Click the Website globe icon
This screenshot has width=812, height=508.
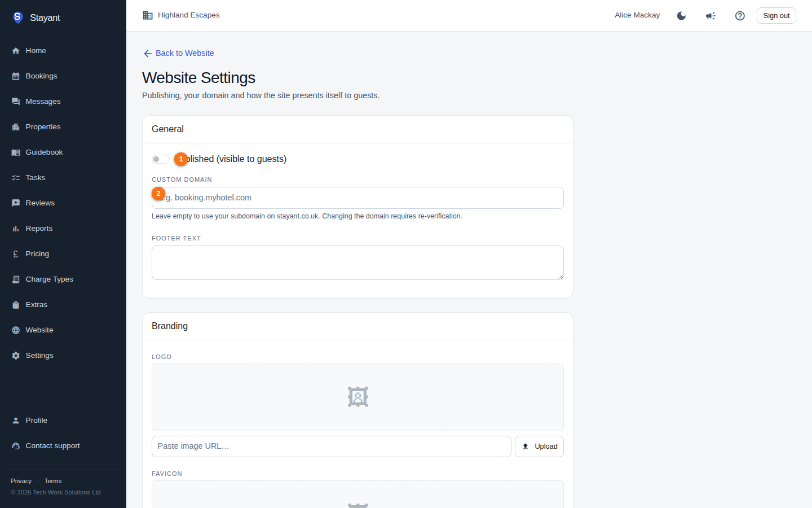coord(16,330)
